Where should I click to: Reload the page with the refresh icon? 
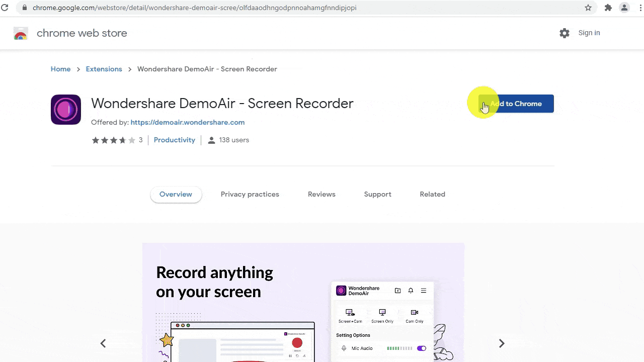pyautogui.click(x=6, y=8)
